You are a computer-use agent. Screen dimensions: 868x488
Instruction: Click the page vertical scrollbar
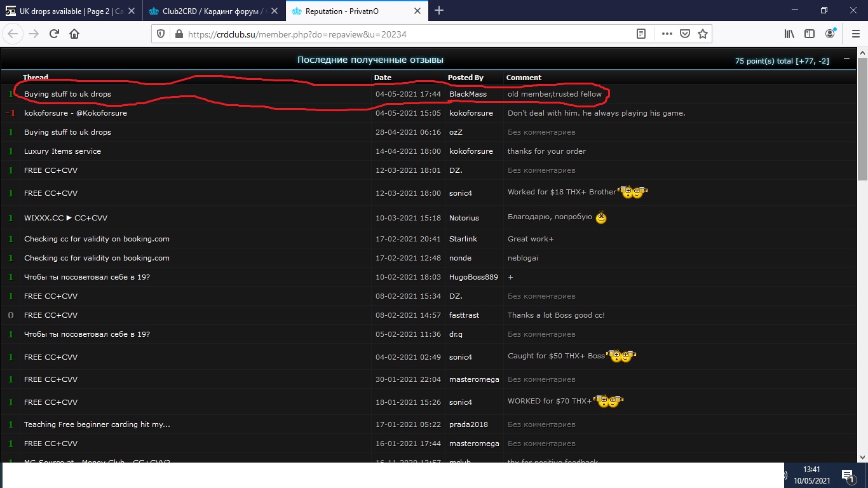tap(862, 254)
